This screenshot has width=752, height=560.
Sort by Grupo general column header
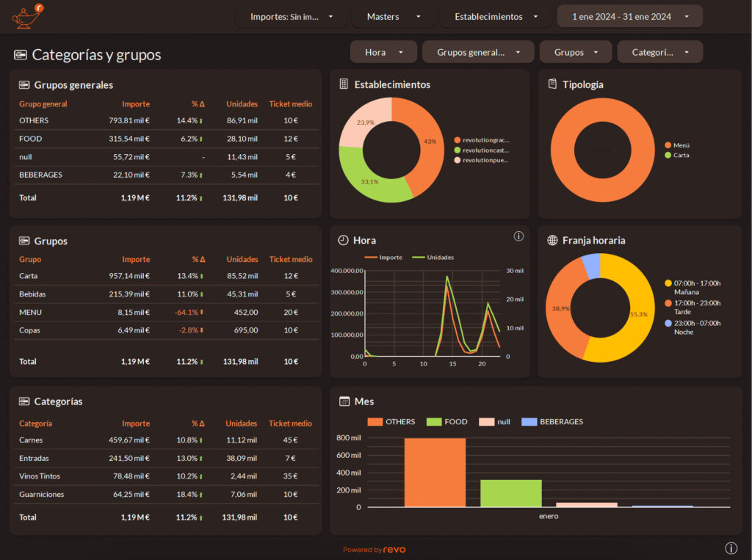pos(43,104)
